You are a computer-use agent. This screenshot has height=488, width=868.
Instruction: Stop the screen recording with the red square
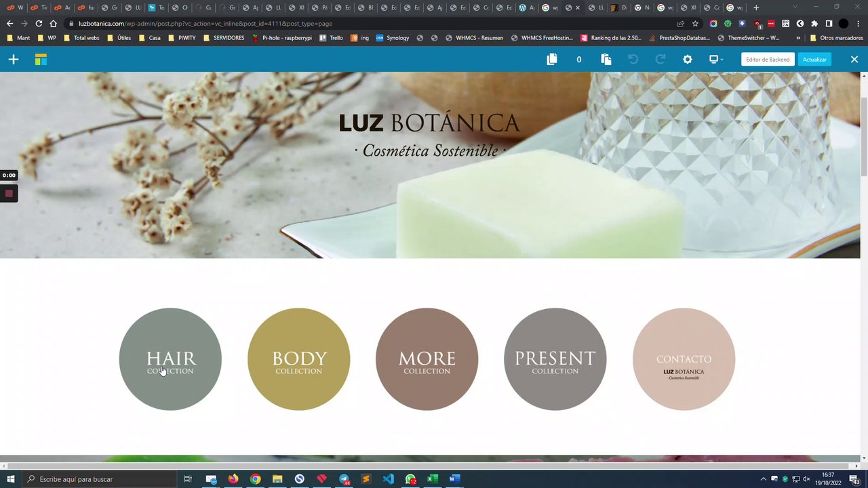[x=9, y=193]
